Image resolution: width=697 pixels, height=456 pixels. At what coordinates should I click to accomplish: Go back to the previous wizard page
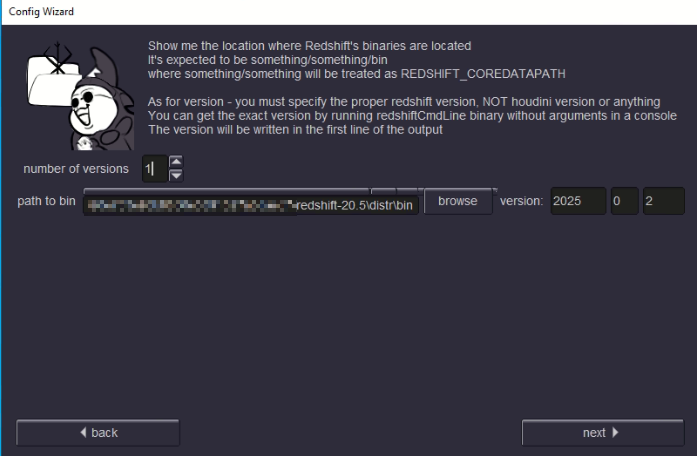98,432
